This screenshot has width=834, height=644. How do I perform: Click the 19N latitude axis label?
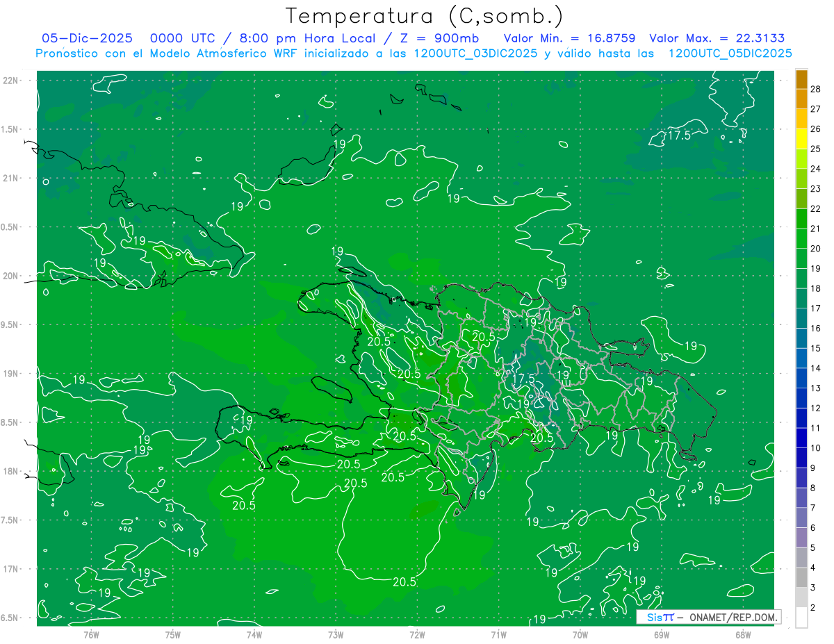pyautogui.click(x=10, y=374)
